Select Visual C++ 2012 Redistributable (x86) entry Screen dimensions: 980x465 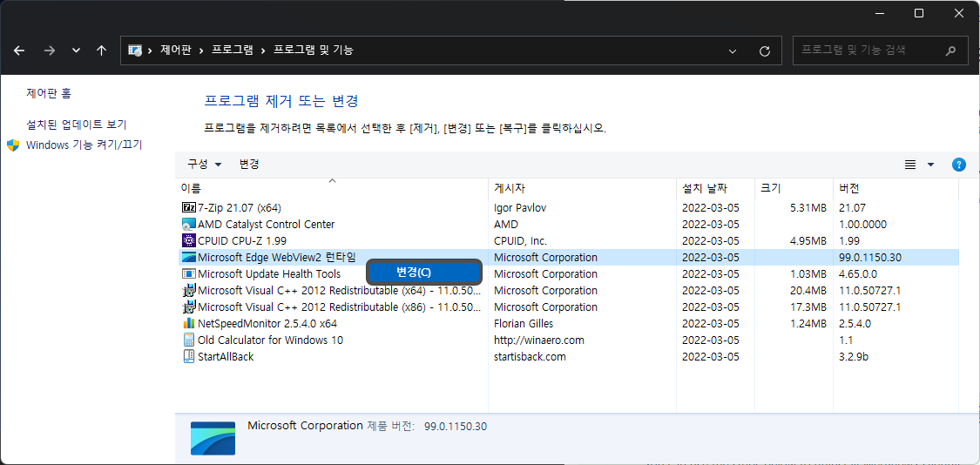pyautogui.click(x=340, y=307)
